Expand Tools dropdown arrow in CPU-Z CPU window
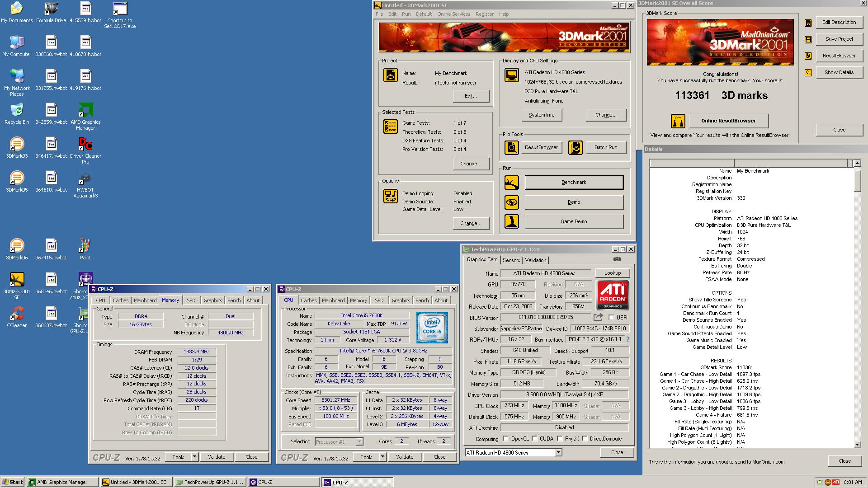Image resolution: width=868 pixels, height=488 pixels. coord(382,457)
